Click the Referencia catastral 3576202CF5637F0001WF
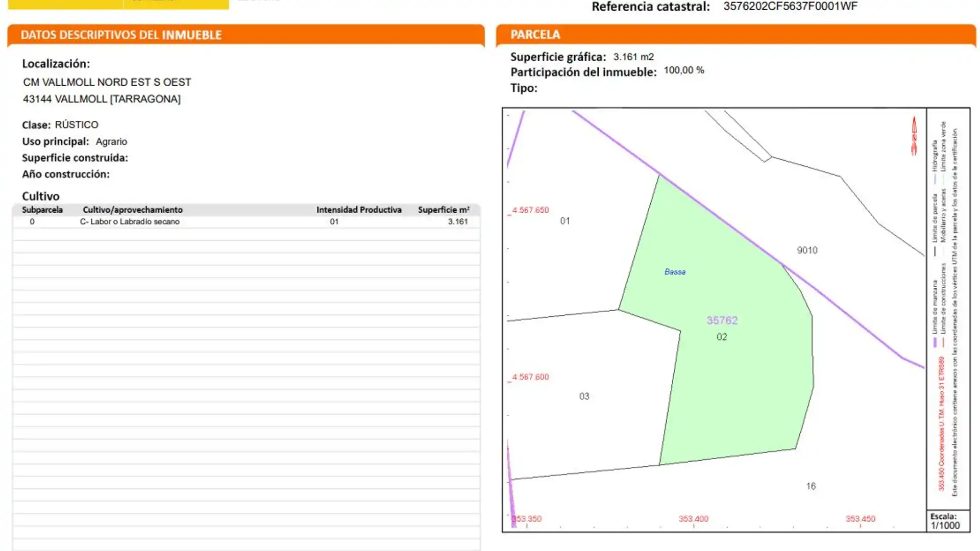 pos(789,6)
